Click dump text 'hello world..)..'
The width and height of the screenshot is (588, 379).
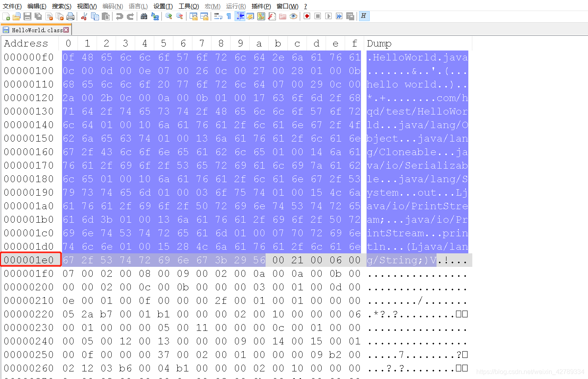coord(417,84)
